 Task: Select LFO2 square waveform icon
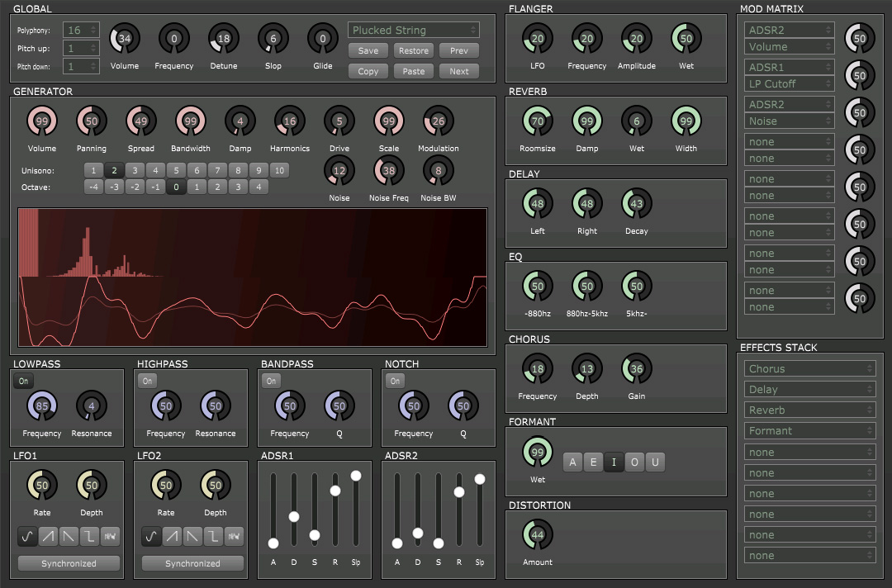(213, 536)
